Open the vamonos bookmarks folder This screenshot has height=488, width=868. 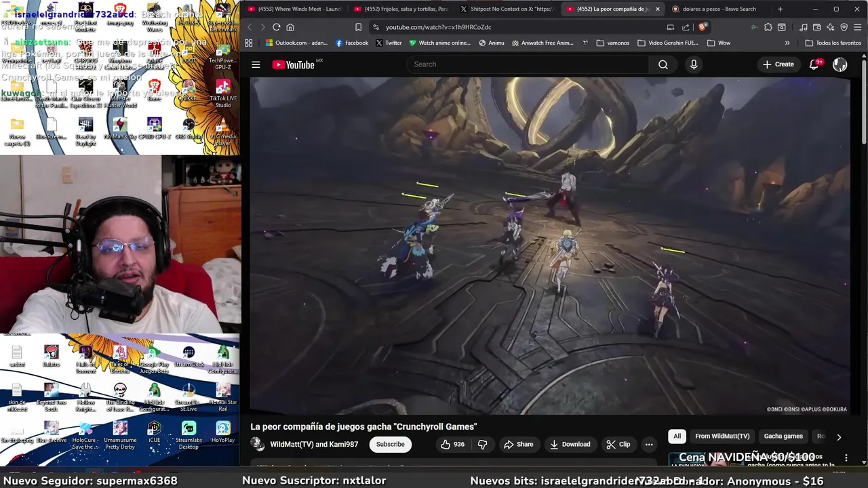coord(612,43)
